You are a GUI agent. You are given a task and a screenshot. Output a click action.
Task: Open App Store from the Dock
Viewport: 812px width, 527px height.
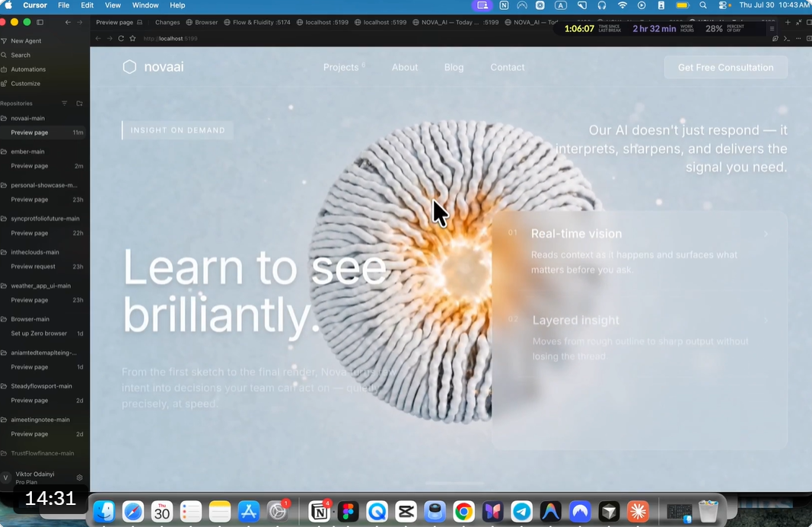pyautogui.click(x=249, y=512)
